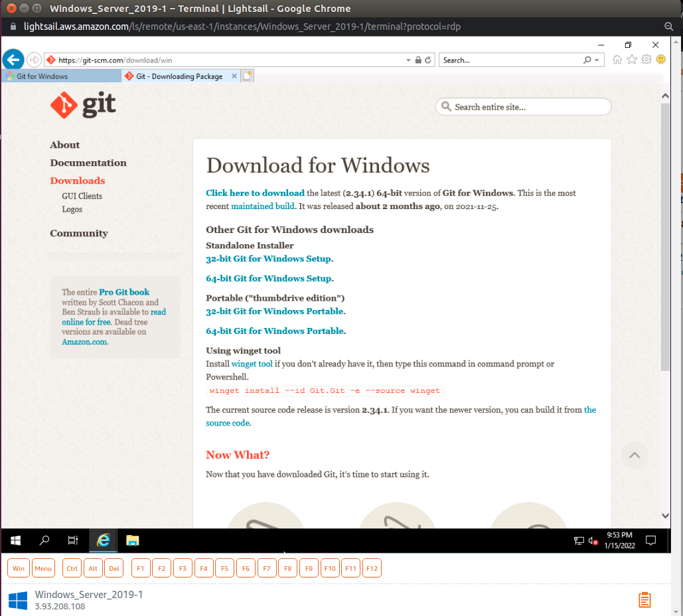Screen dimensions: 683x616
Task: Click the network tray icon
Action: click(579, 540)
